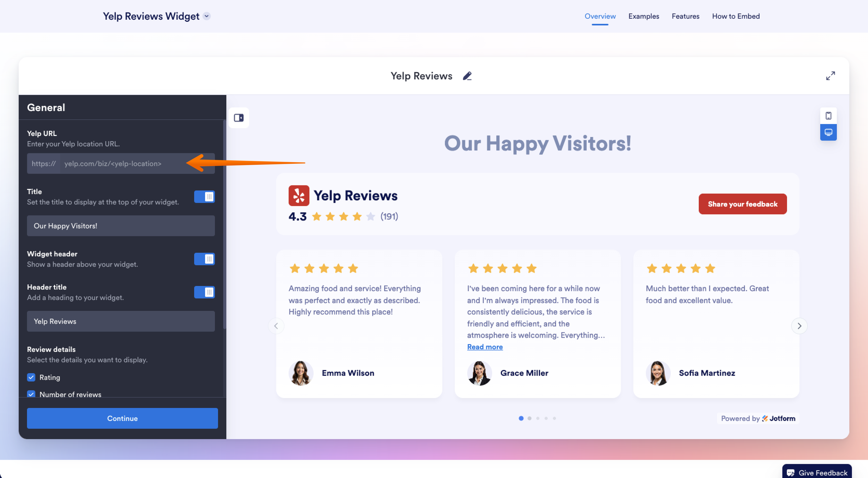The height and width of the screenshot is (478, 868).
Task: Click Share your feedback button
Action: [x=743, y=204]
